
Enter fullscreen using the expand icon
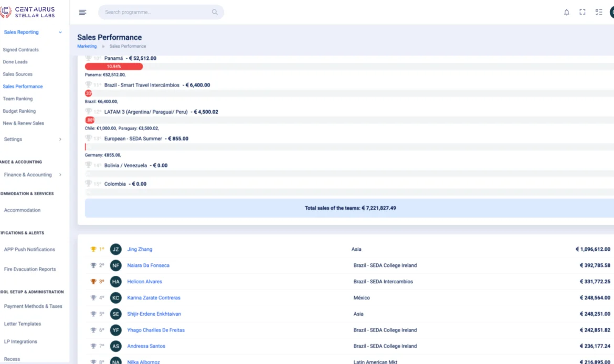tap(582, 12)
